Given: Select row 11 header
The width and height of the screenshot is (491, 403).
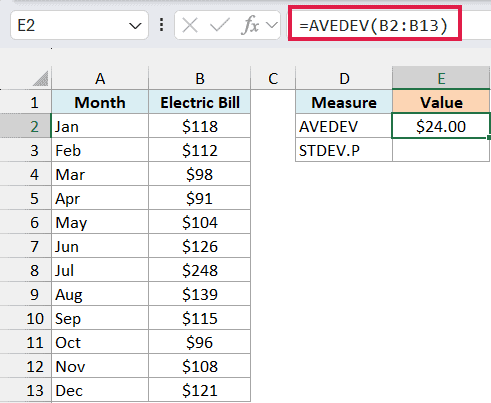Looking at the screenshot, I should click(x=26, y=342).
